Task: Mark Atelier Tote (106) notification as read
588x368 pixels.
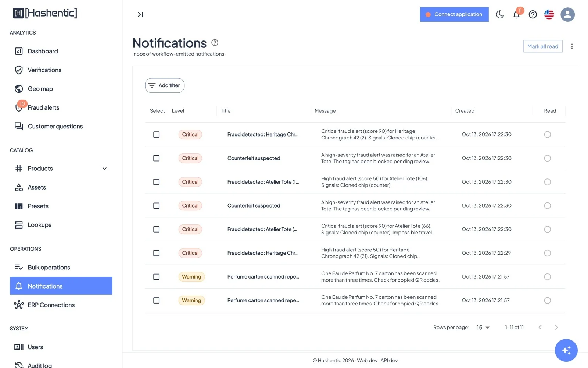Action: pyautogui.click(x=547, y=182)
